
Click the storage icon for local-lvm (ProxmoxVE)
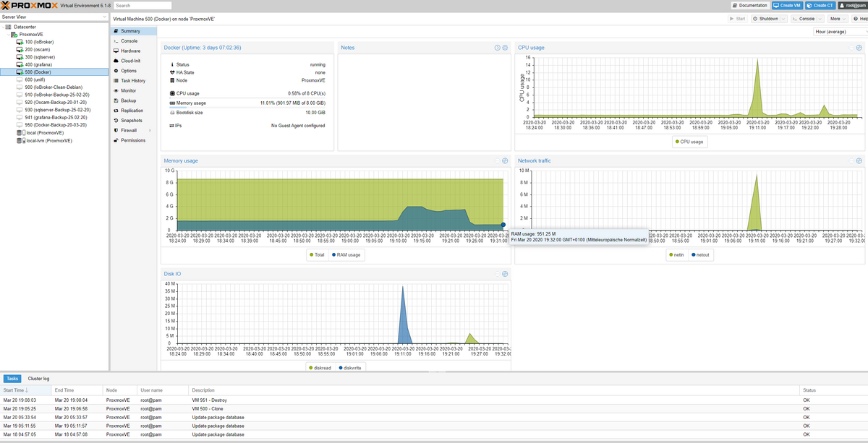(x=20, y=141)
